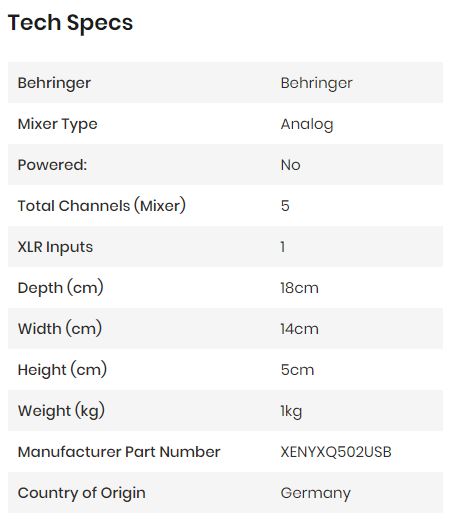Select the Behringer brand label cell

coord(54,83)
